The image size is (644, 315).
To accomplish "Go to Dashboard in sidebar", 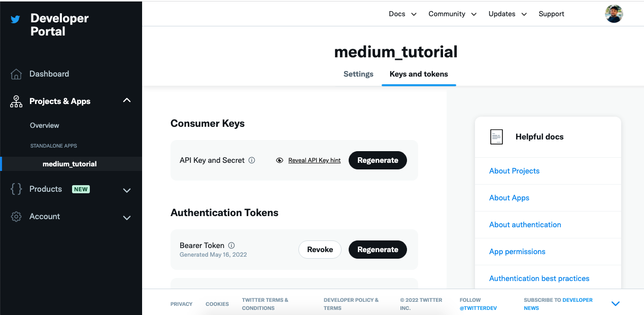I will pos(49,74).
